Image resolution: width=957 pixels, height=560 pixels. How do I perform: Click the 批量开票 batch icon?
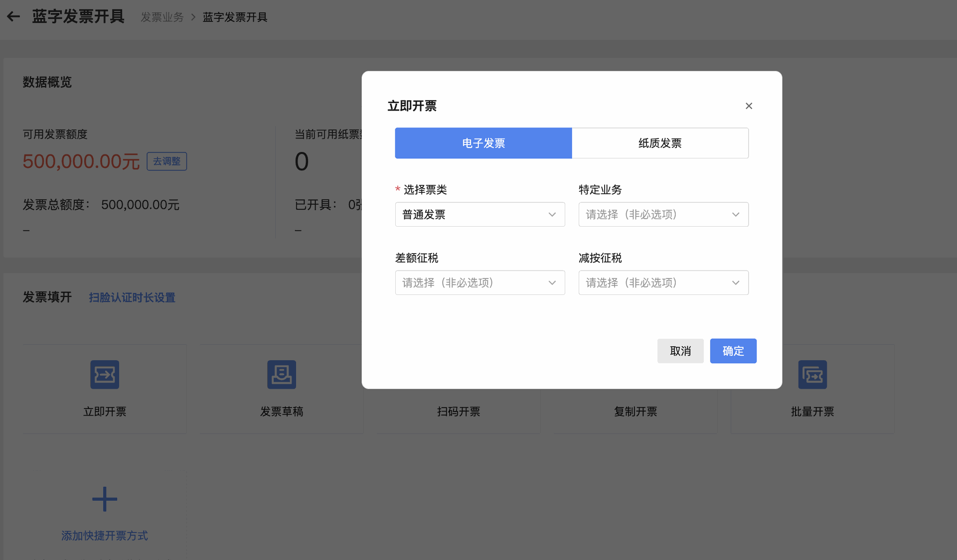[812, 375]
